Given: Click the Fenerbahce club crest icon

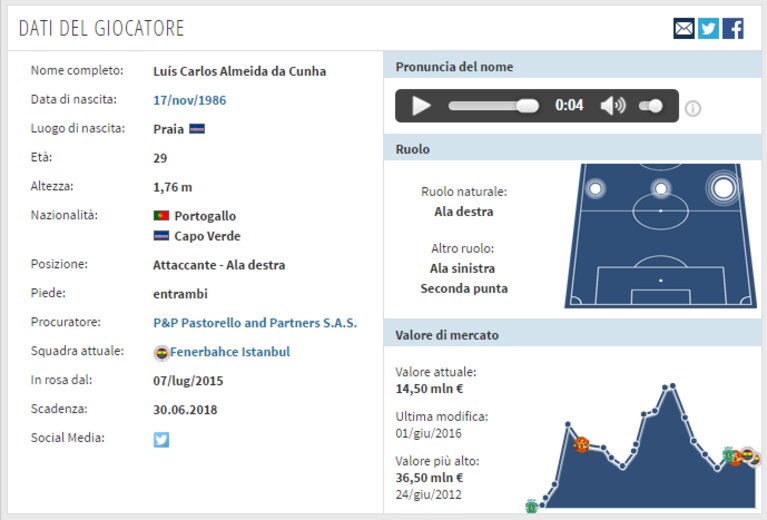Looking at the screenshot, I should 161,353.
